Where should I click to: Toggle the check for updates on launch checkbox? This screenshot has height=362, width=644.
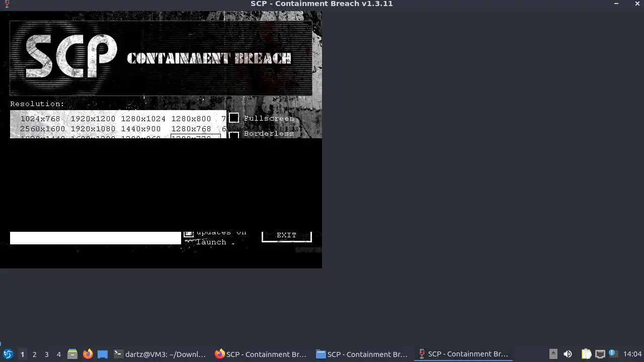pyautogui.click(x=189, y=234)
